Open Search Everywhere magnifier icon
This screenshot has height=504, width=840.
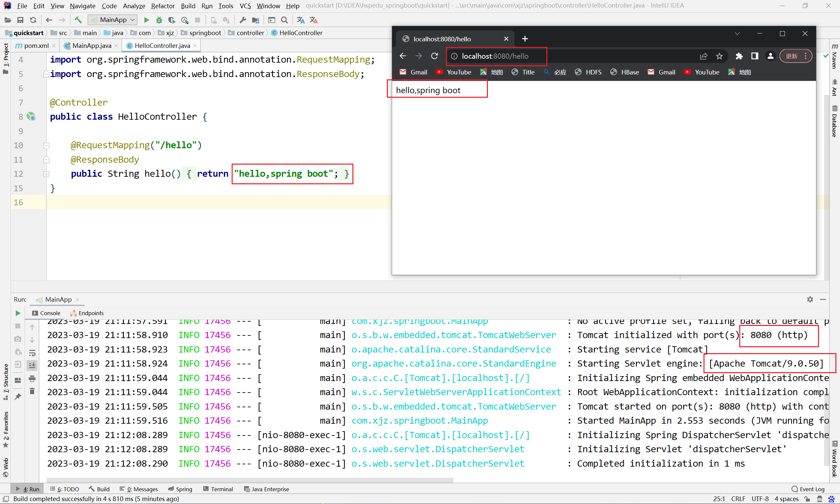pos(284,20)
